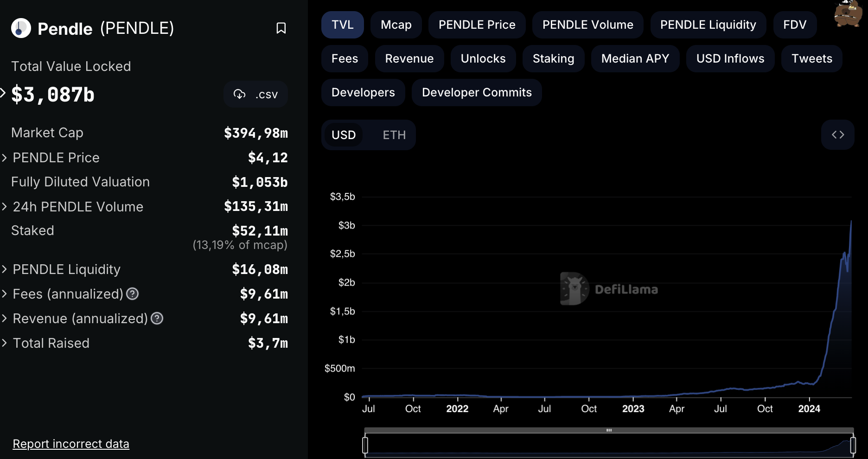Click the range slider top grip bar
The height and width of the screenshot is (459, 868).
pyautogui.click(x=609, y=430)
